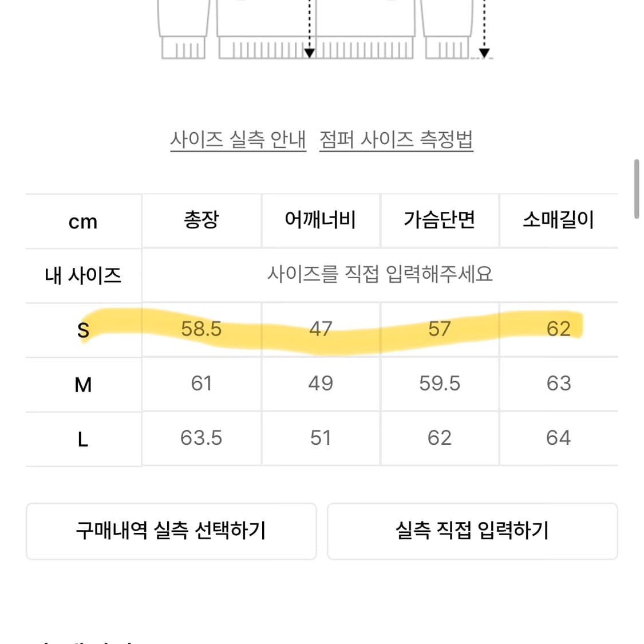Click the 총장 column header

pos(201,221)
